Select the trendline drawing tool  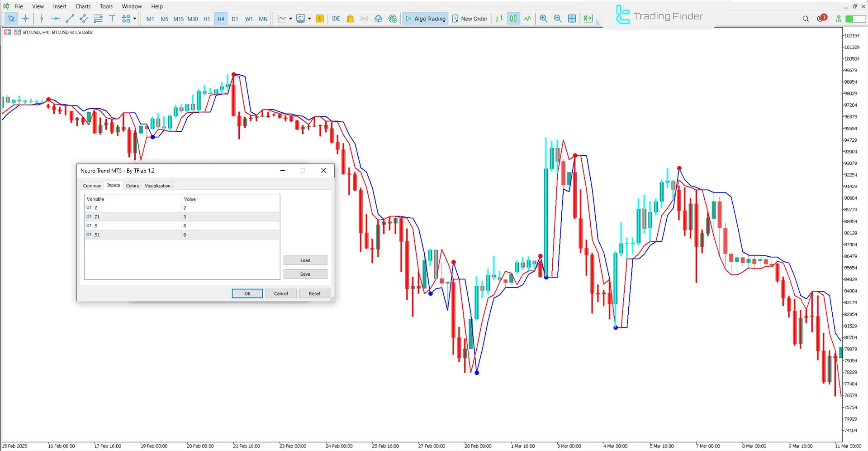point(70,19)
